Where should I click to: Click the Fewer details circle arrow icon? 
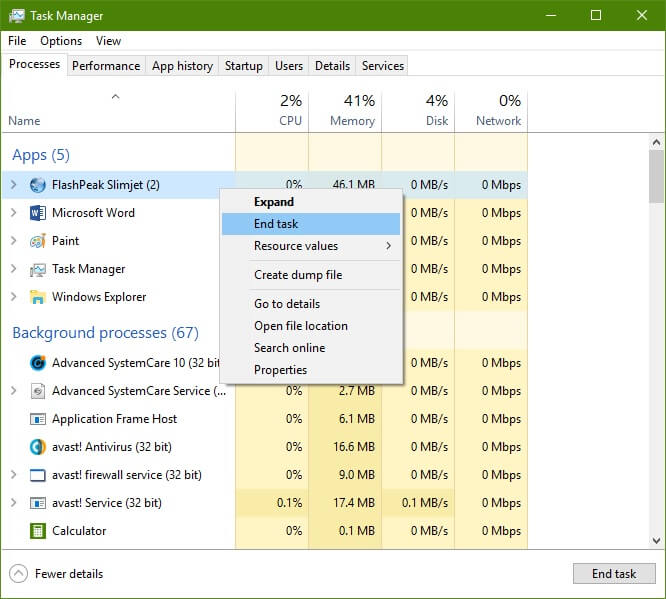tap(18, 574)
